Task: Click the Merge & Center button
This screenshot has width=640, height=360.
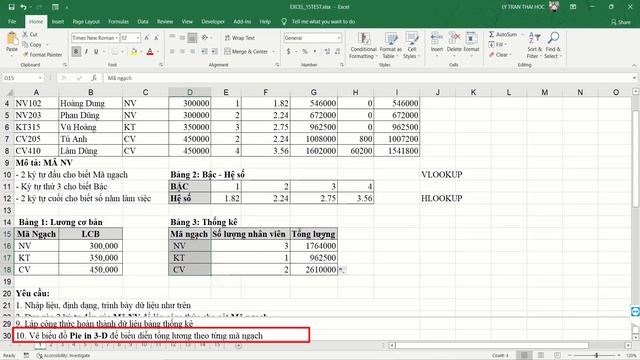Action: (246, 52)
